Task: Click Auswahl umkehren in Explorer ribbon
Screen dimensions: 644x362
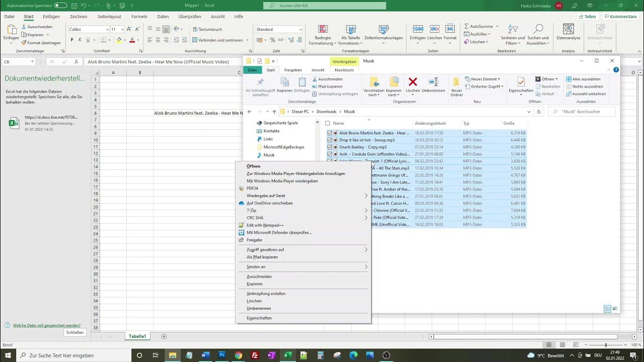Action: (x=586, y=94)
